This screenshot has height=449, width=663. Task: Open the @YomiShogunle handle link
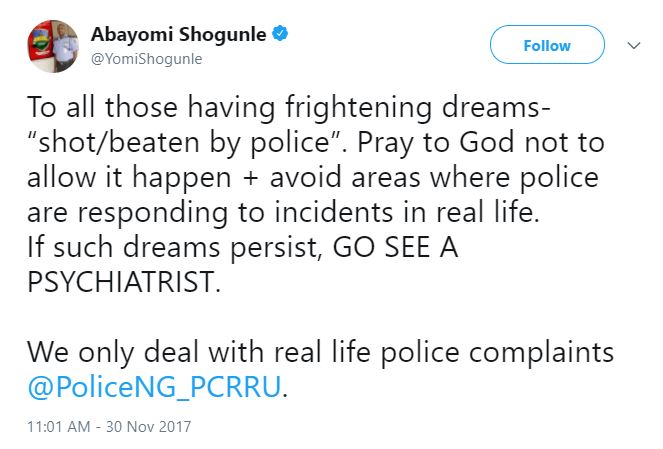coord(147,58)
